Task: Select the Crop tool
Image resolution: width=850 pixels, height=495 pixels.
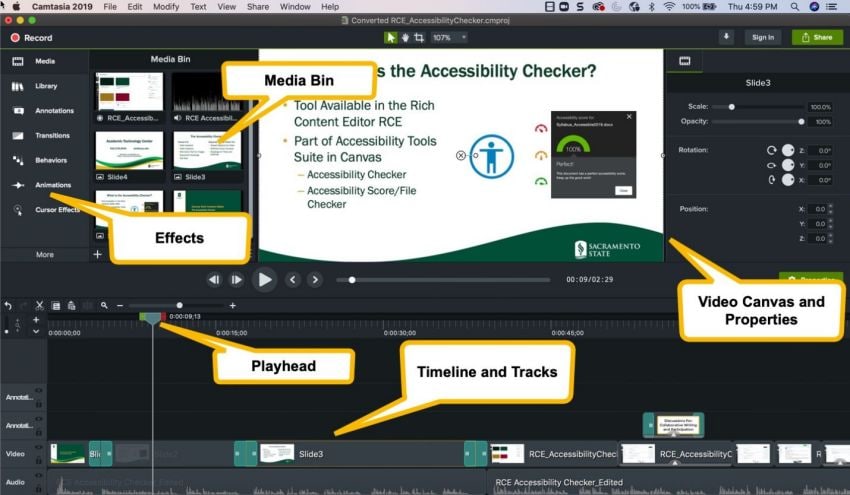Action: coord(419,37)
